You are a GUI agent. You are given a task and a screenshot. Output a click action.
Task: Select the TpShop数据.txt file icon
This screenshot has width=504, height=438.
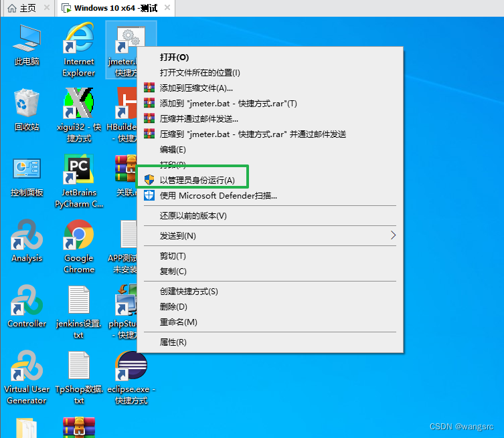(79, 365)
